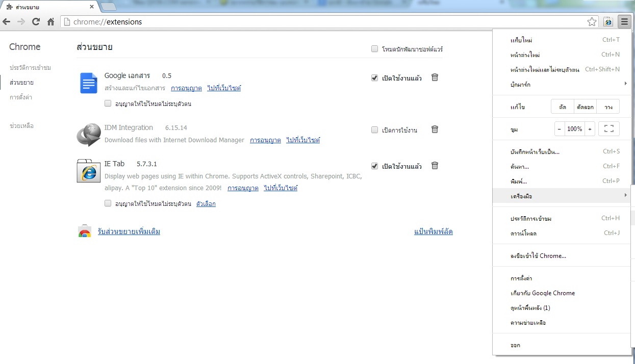Select หน้าต่างใหม่ Ctrl+N menu item
This screenshot has height=364, width=635.
click(562, 55)
